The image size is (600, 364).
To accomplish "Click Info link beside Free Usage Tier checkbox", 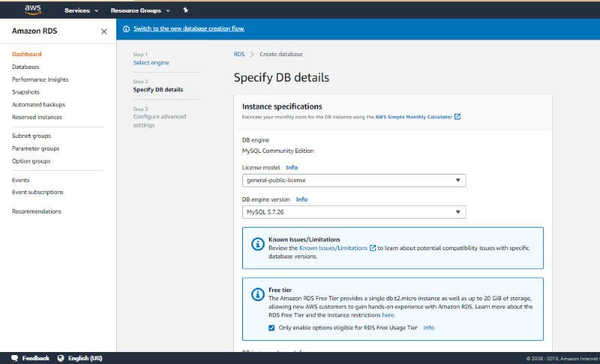I will click(428, 328).
